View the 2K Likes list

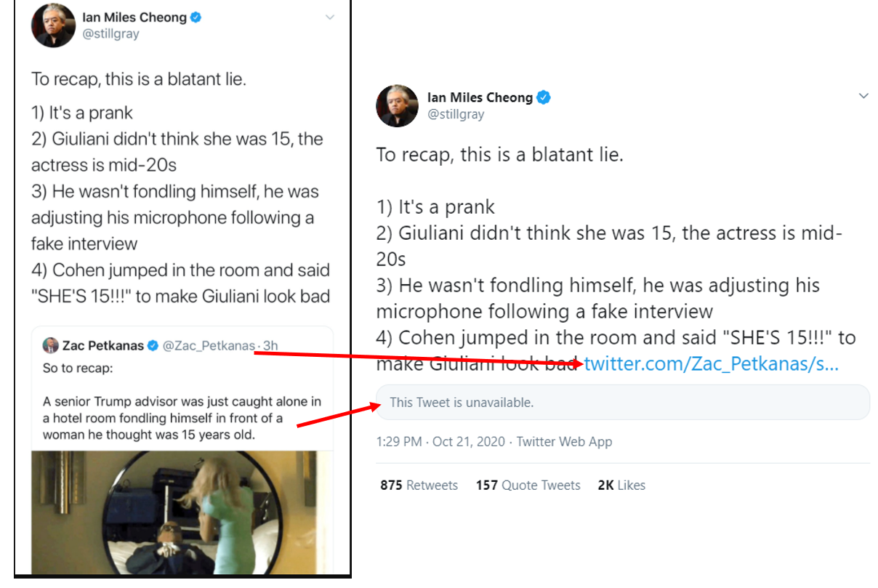tap(621, 486)
